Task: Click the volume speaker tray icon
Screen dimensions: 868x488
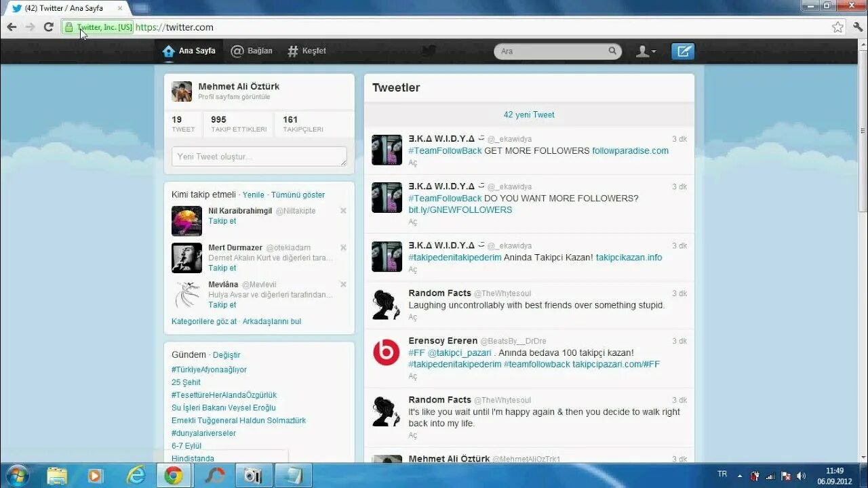Action: click(801, 476)
